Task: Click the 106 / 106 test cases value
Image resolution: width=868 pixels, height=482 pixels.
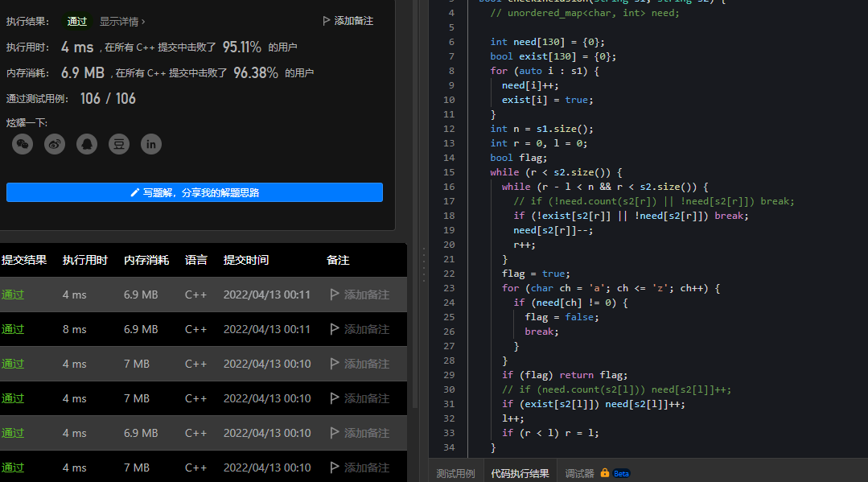Action: click(108, 99)
